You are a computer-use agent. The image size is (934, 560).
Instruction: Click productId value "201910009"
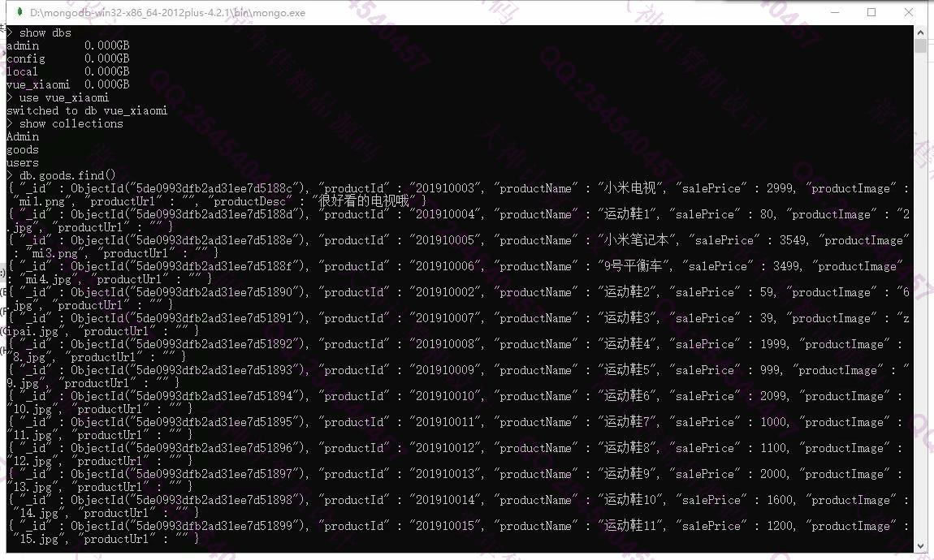point(445,371)
